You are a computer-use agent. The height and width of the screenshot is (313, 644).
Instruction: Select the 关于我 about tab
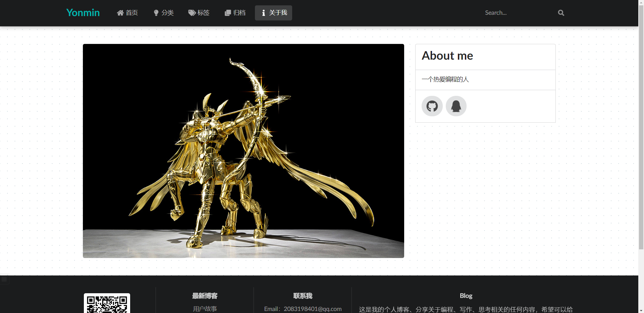click(273, 13)
